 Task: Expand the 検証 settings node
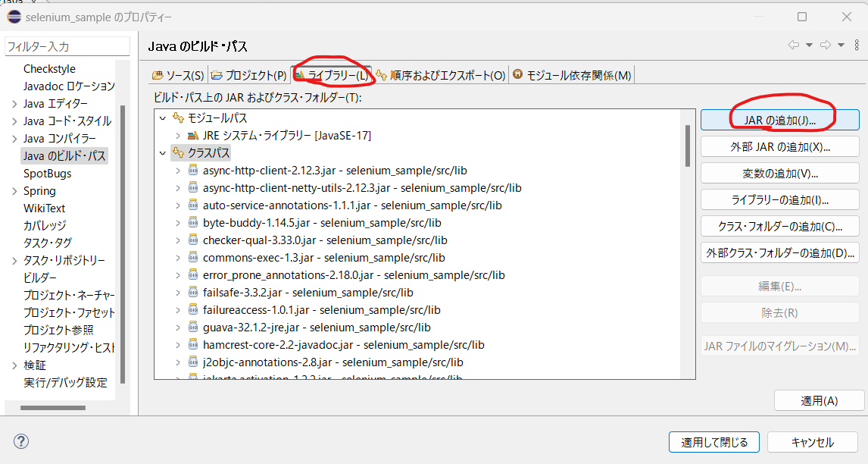(x=14, y=365)
